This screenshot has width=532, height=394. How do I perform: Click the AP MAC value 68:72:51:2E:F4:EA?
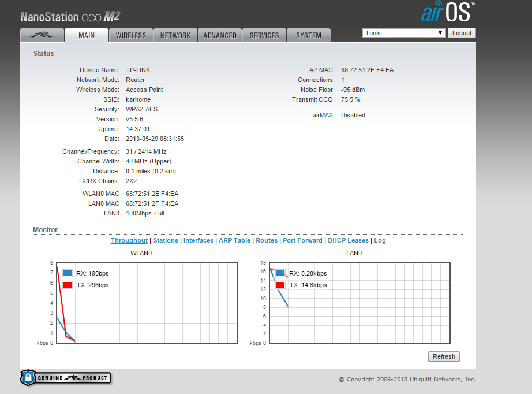pos(367,70)
